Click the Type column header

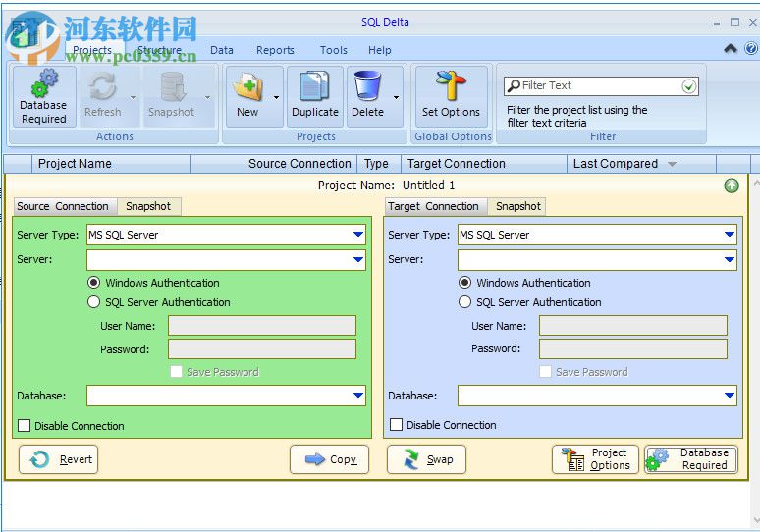pos(379,164)
